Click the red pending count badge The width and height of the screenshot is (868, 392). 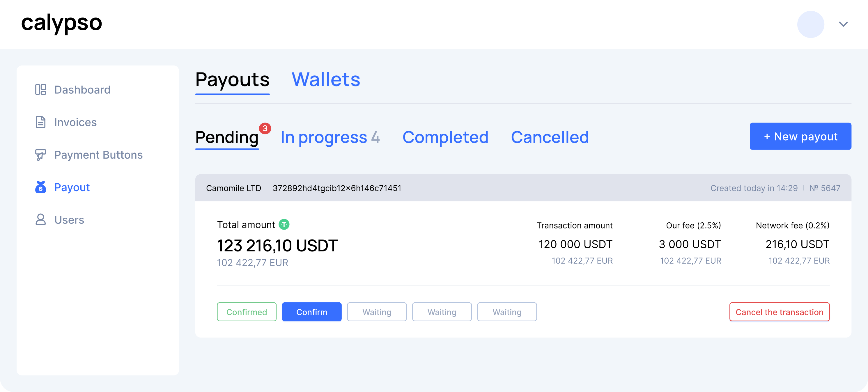pos(265,128)
